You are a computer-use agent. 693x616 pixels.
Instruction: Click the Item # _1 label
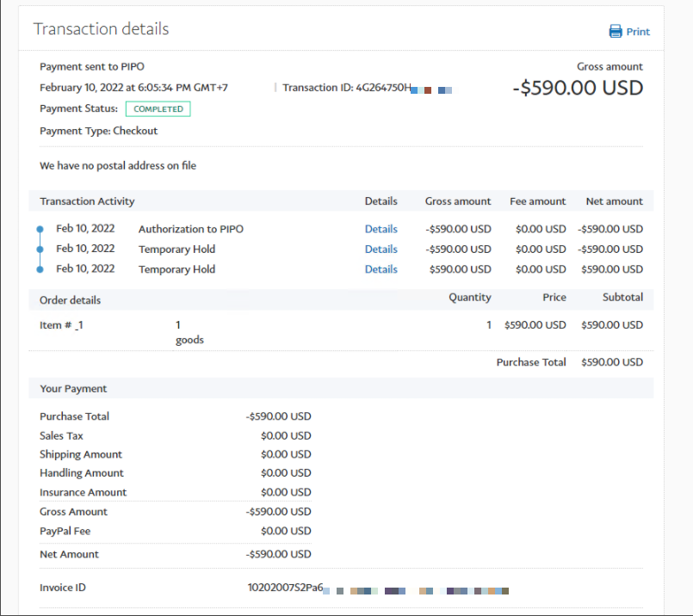coord(61,325)
